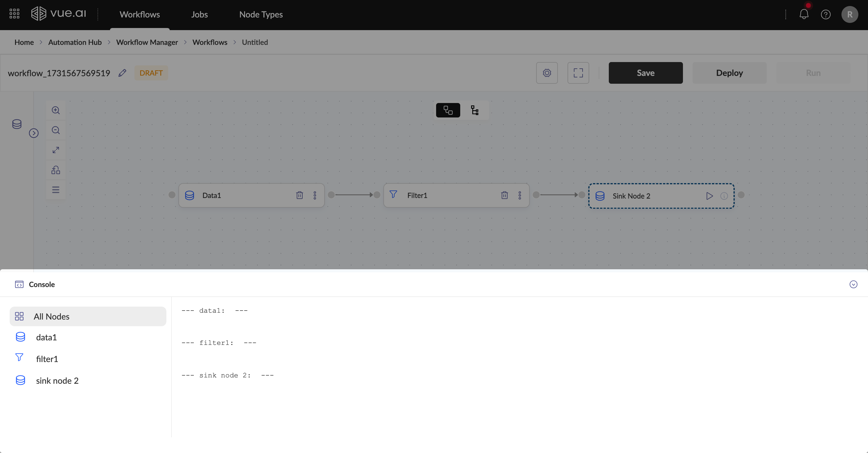Viewport: 868px width, 453px height.
Task: Click the fit-to-view expand arrows icon
Action: (x=55, y=150)
